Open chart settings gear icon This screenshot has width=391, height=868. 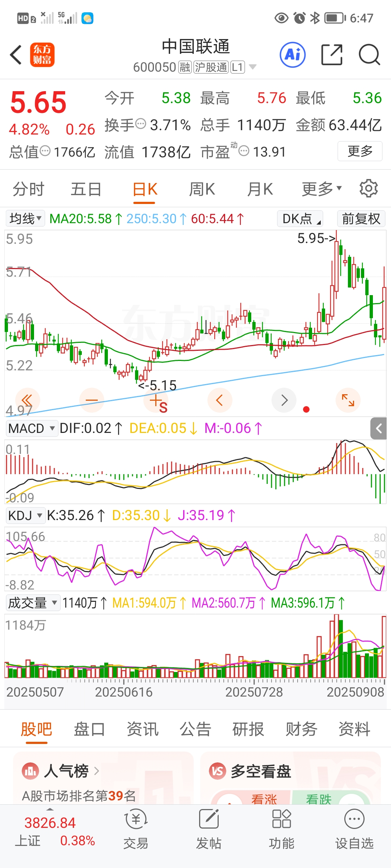(369, 188)
